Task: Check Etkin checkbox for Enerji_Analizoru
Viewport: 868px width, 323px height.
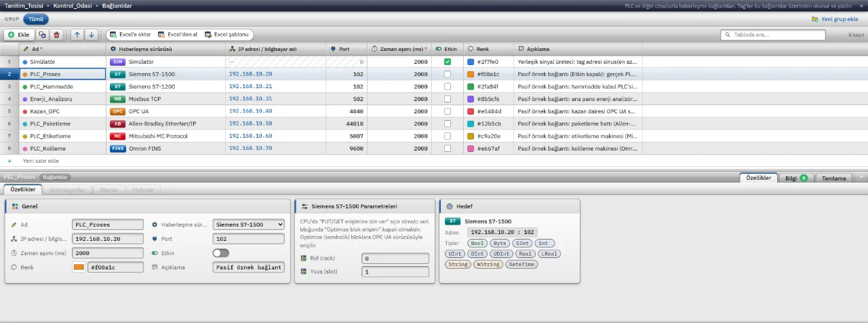Action: pyautogui.click(x=448, y=98)
